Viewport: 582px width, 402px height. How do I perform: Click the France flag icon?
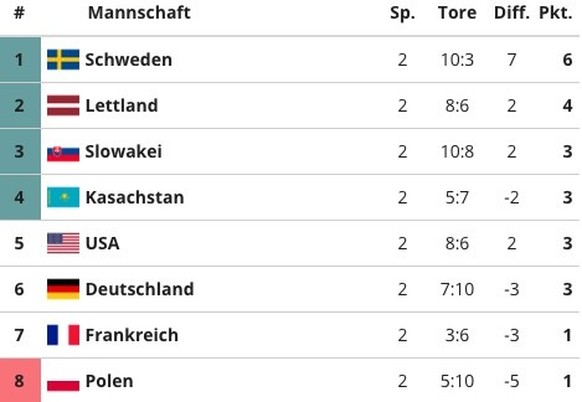pos(63,335)
